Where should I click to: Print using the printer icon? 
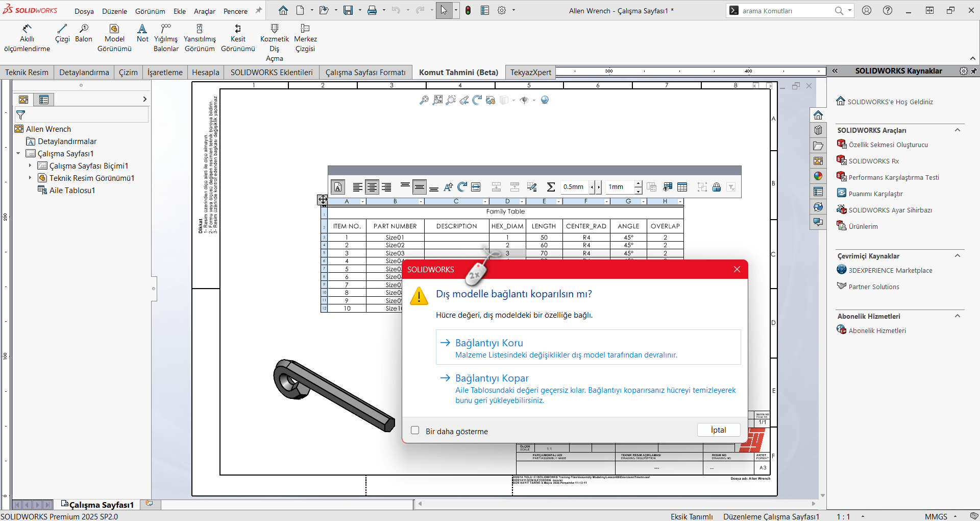click(373, 10)
